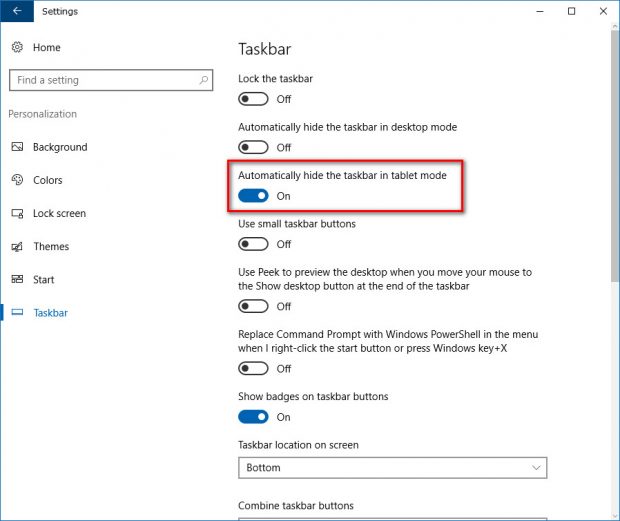Click the vertical scrollbar thumb
The image size is (620, 521).
[615, 154]
